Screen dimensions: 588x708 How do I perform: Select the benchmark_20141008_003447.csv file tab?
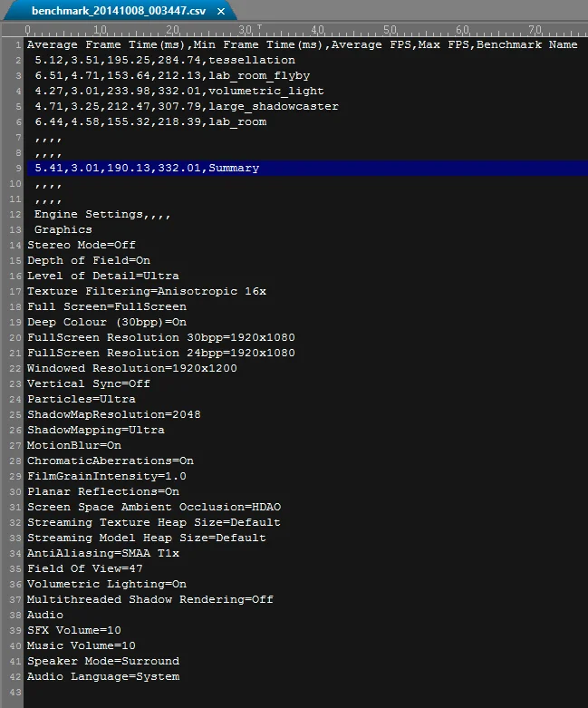click(x=119, y=11)
